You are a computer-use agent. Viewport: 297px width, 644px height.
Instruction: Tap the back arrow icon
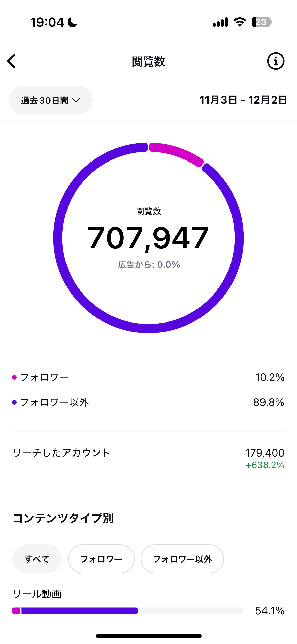pyautogui.click(x=12, y=61)
